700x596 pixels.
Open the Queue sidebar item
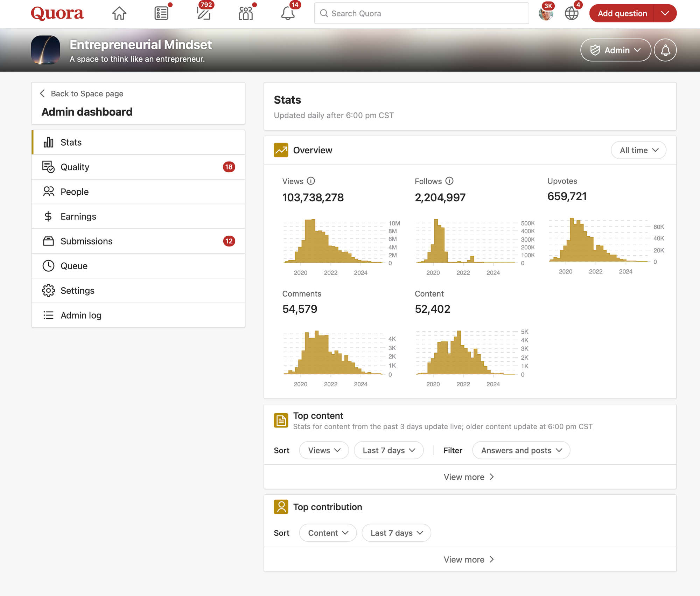138,266
